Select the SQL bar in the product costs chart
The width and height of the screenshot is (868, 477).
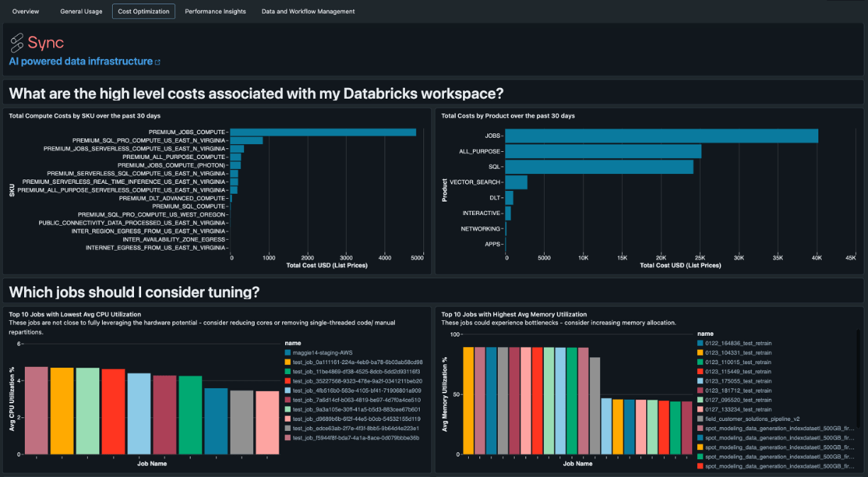(599, 167)
